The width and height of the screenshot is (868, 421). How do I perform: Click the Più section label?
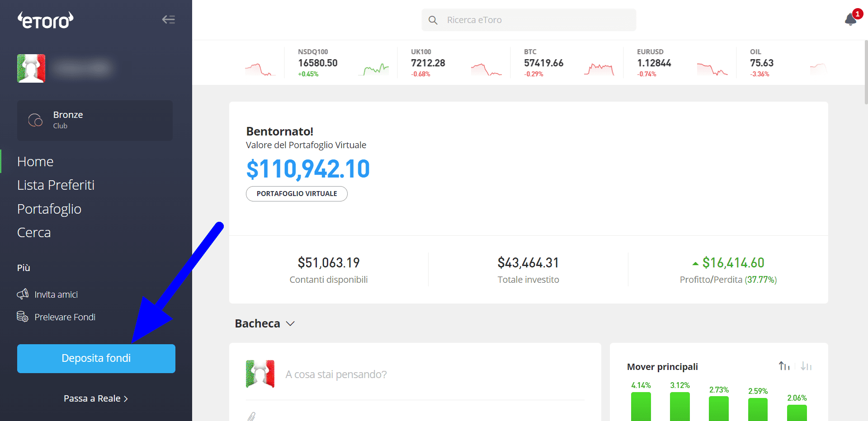coord(24,268)
